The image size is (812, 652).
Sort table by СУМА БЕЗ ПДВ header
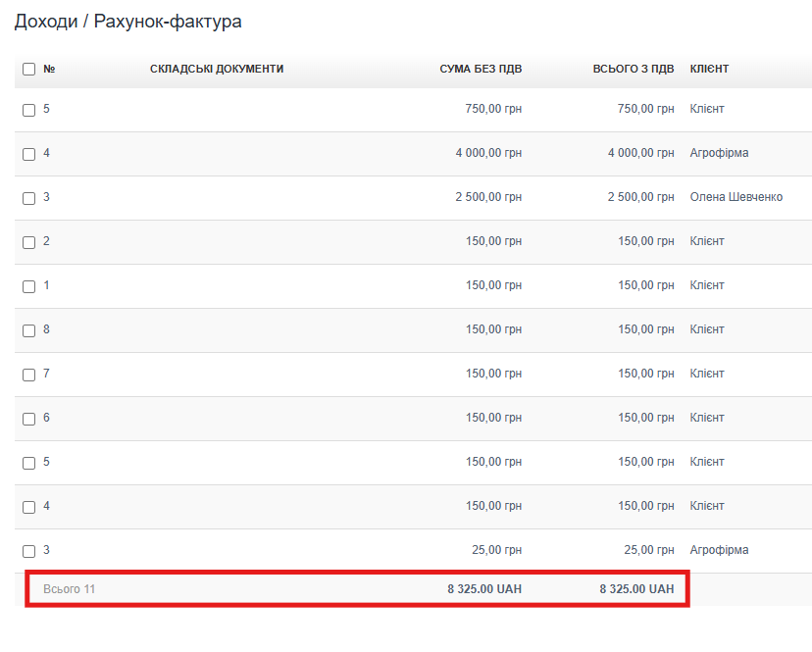click(481, 70)
